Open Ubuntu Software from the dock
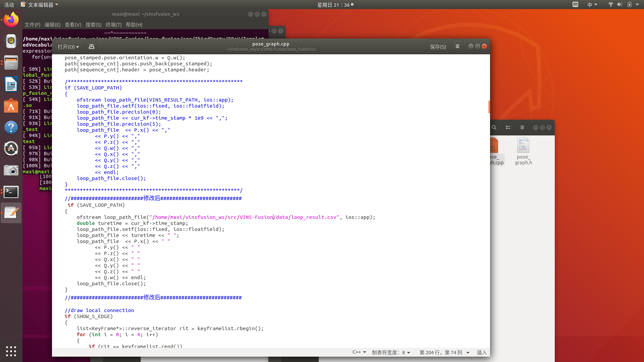 tap(11, 106)
